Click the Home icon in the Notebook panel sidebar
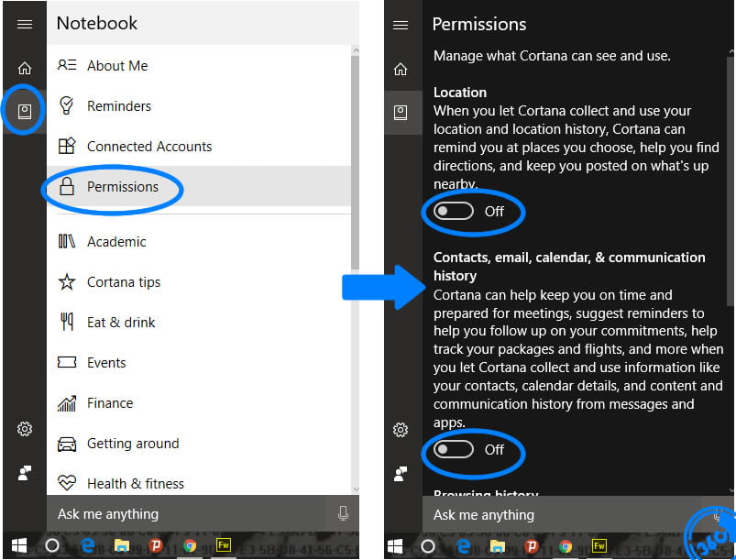This screenshot has width=736, height=560. click(25, 69)
